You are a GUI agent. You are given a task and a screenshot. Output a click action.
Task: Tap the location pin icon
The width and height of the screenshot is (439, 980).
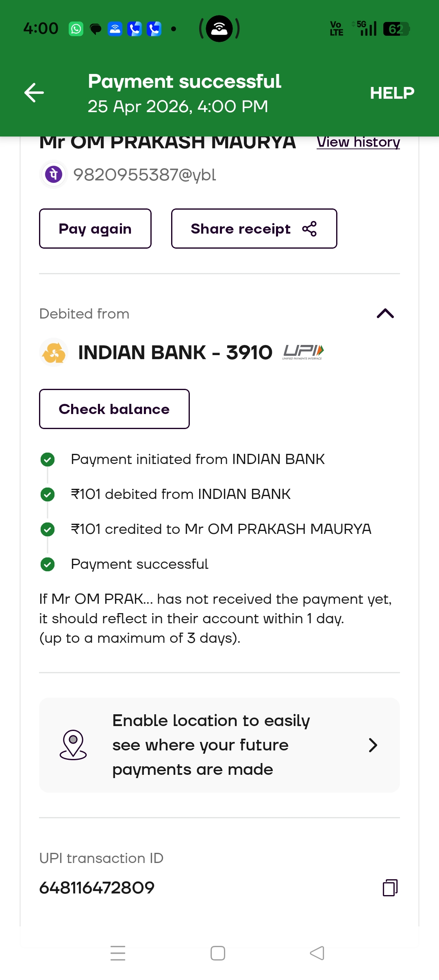click(73, 745)
